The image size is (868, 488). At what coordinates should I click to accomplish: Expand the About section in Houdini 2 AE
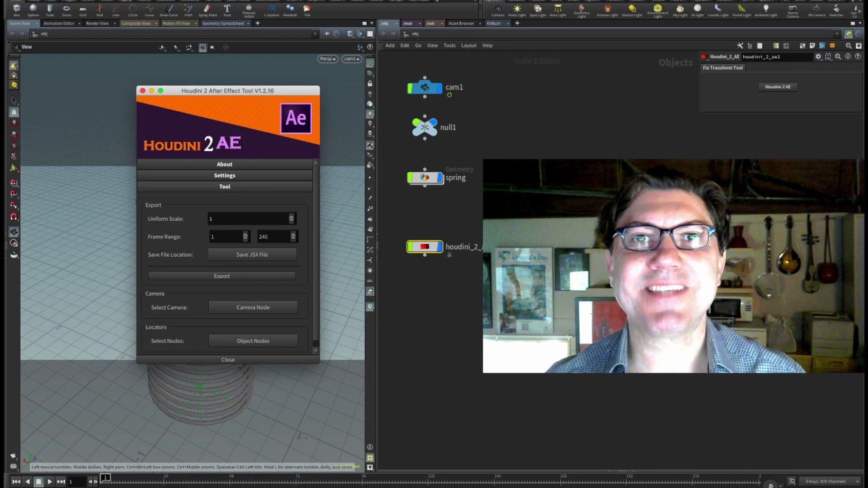point(224,164)
